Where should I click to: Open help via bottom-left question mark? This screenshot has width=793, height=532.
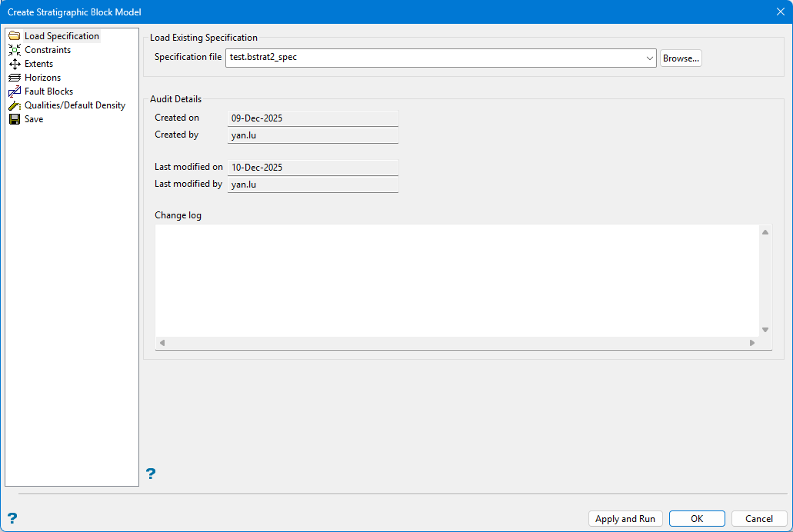(x=12, y=518)
